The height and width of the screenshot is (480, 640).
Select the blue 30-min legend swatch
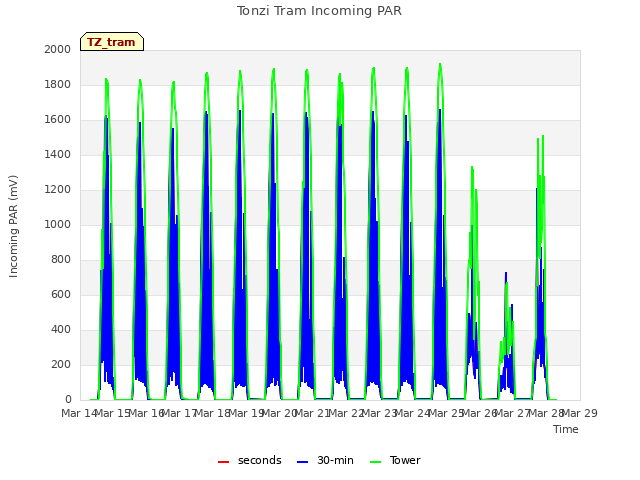(302, 462)
